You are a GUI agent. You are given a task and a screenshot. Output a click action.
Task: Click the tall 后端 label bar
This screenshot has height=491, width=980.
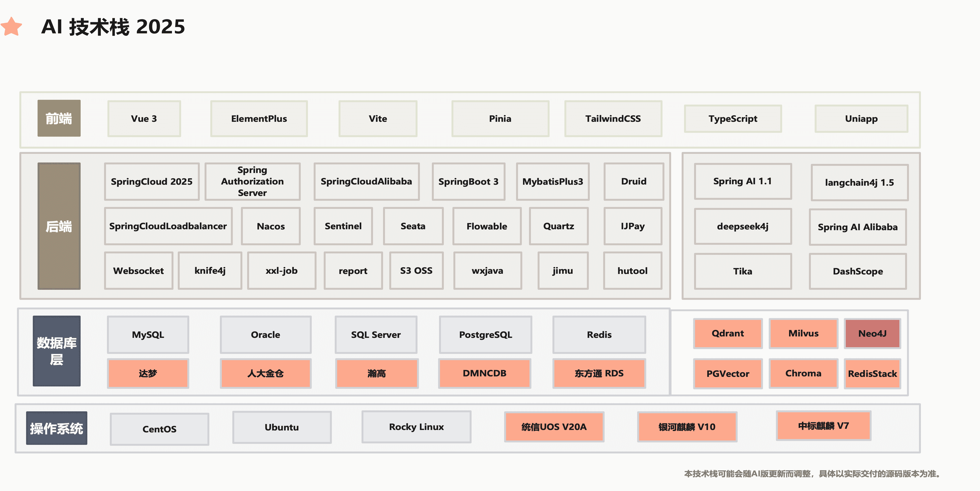pyautogui.click(x=59, y=226)
